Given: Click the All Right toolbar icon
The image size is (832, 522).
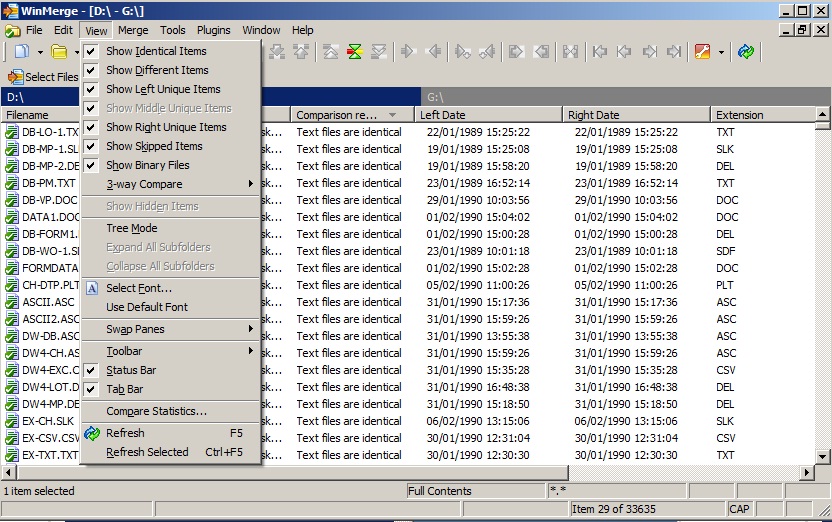Looking at the screenshot, I should (x=516, y=51).
